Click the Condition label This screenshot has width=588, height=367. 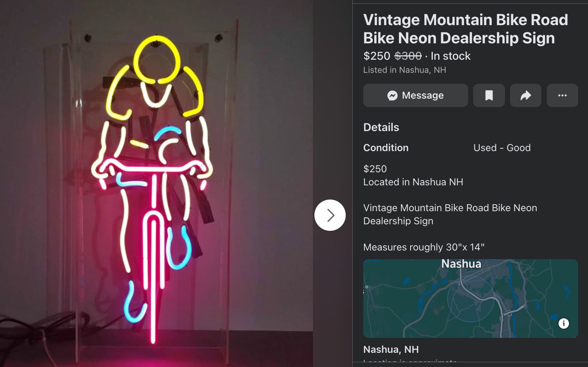386,147
